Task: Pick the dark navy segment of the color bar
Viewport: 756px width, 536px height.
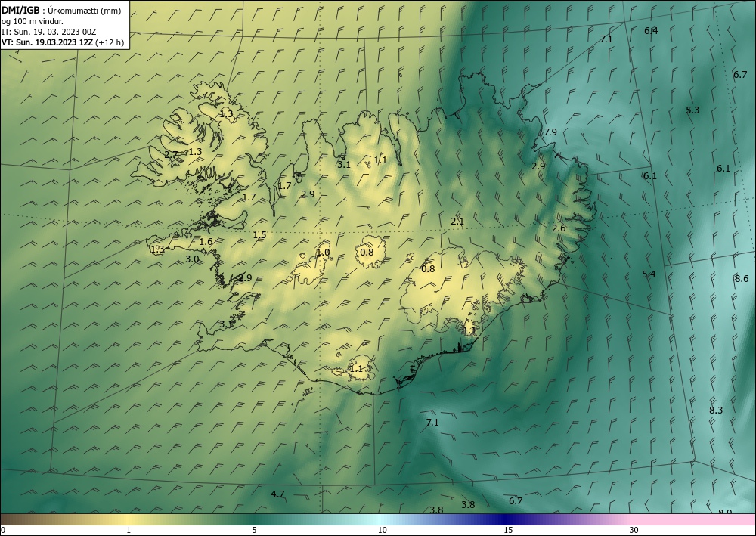Action: click(x=507, y=519)
